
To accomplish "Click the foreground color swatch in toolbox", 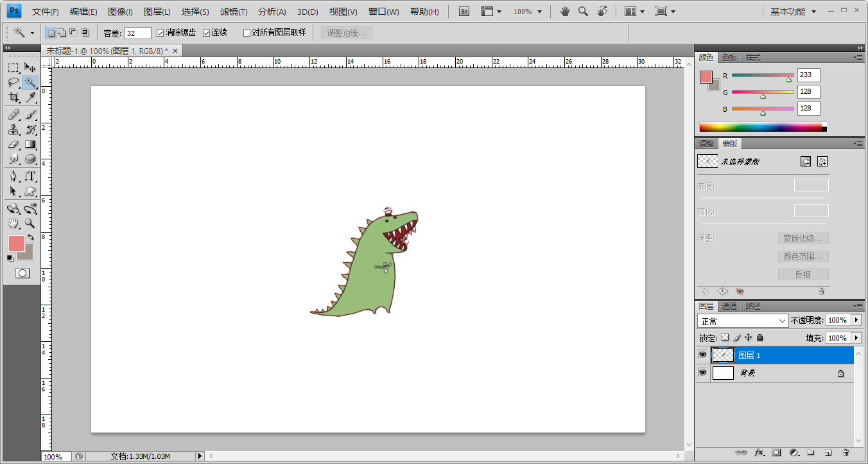I will click(15, 243).
